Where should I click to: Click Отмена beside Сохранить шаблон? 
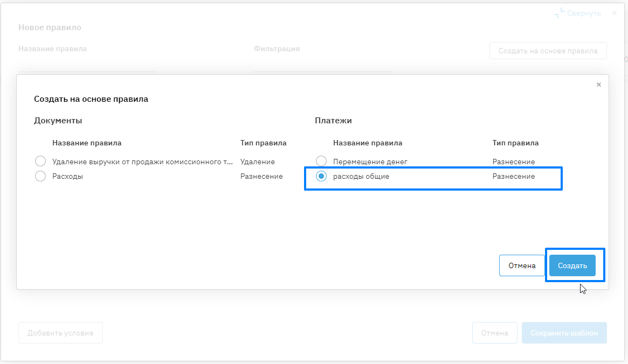494,333
